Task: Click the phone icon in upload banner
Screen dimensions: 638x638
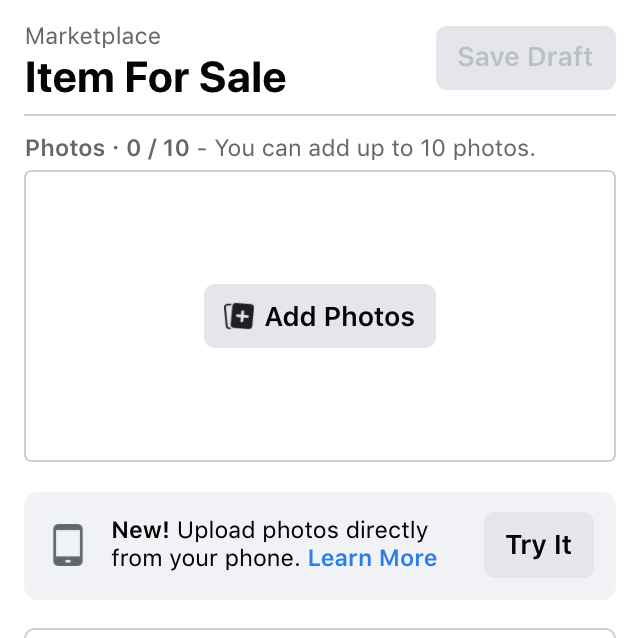Action: pos(68,545)
